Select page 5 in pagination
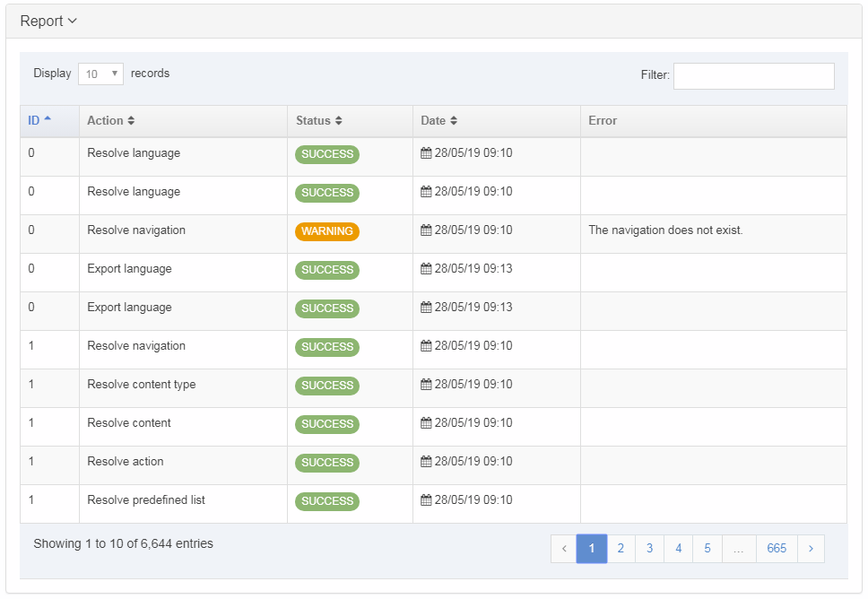The width and height of the screenshot is (868, 599). click(707, 549)
